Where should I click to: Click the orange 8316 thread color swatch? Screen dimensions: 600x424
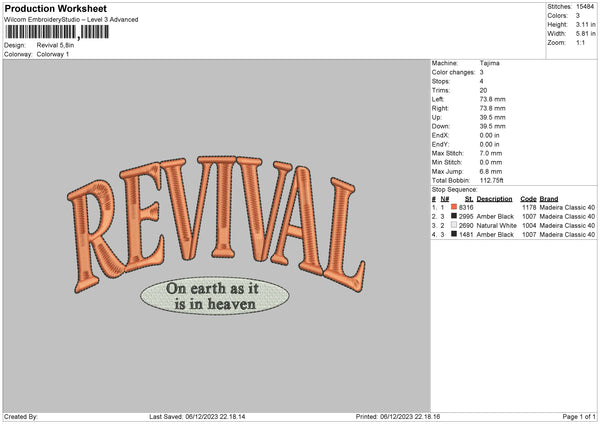tap(454, 207)
